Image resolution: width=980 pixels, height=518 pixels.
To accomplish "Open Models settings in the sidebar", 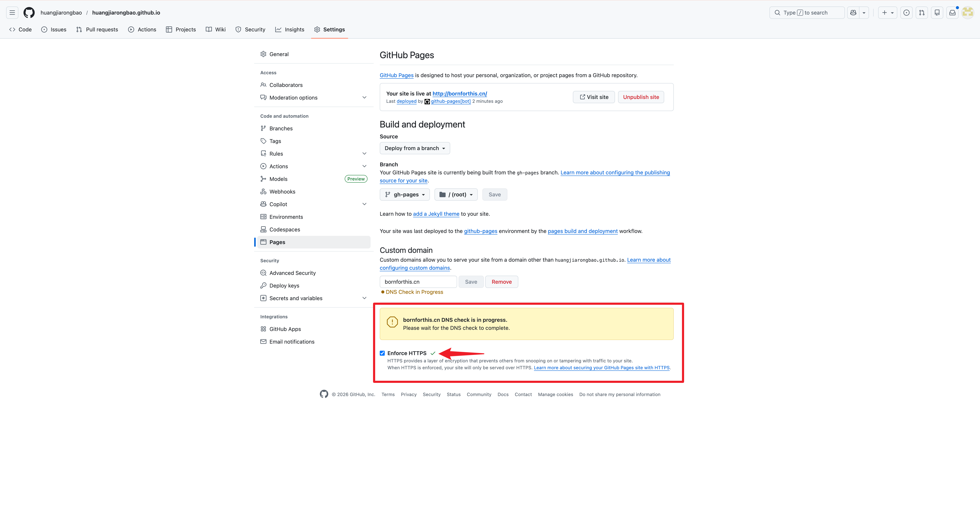I will [314, 179].
